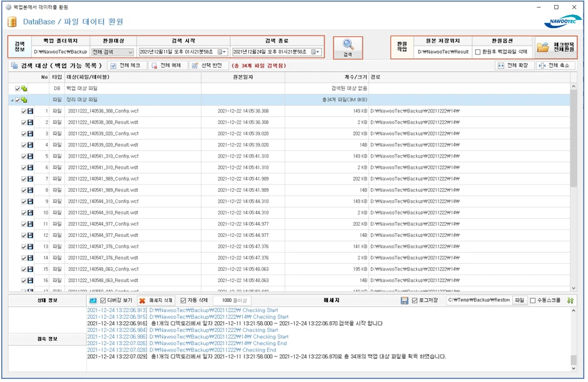Click the message log scrollbar up arrow
The image size is (588, 382).
click(574, 311)
